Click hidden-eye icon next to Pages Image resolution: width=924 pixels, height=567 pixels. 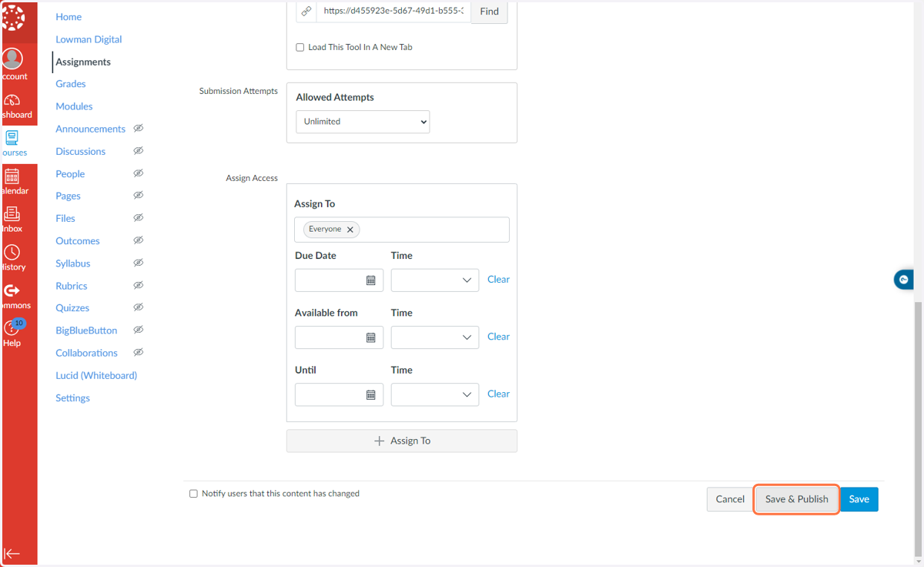tap(139, 196)
